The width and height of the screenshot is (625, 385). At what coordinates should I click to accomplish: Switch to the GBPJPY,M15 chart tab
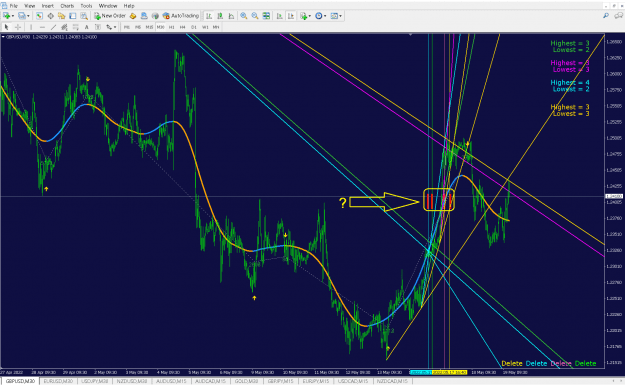(x=281, y=381)
